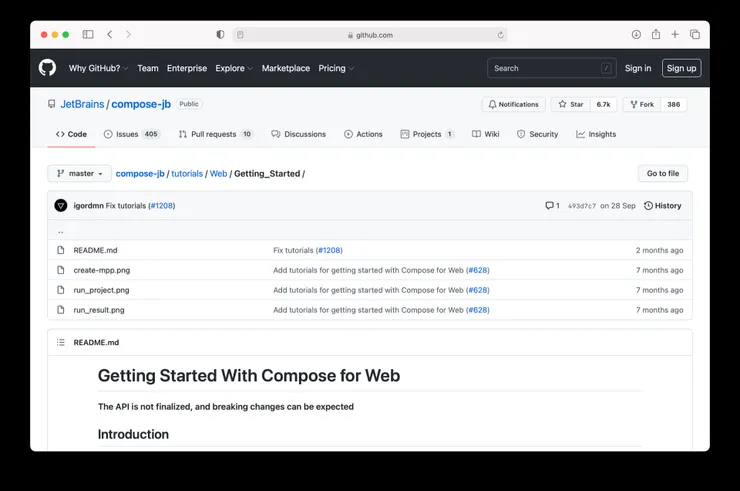Open the README.md file link
The image size is (740, 491).
coord(95,250)
